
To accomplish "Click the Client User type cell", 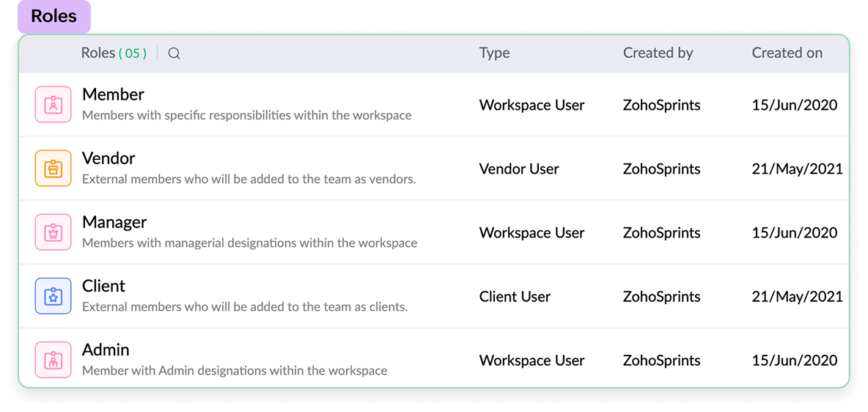I will [515, 296].
